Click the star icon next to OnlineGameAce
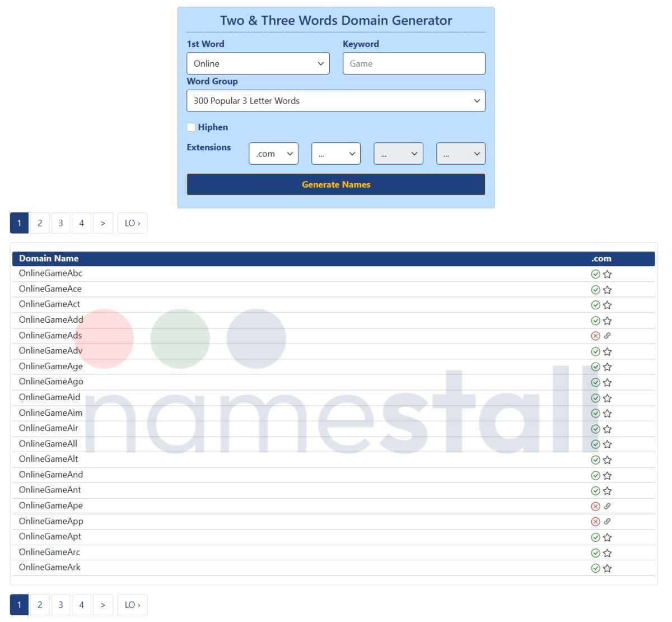672x622 pixels. point(607,290)
